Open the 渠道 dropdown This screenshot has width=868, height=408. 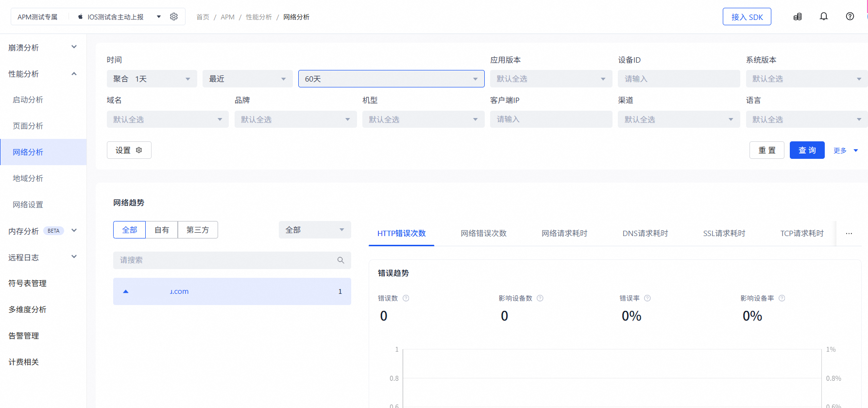point(679,119)
